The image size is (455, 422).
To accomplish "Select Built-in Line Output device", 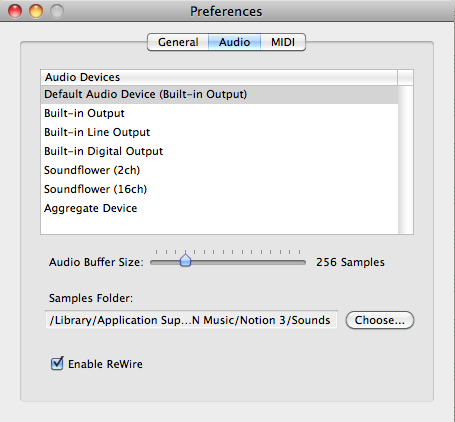I will pos(219,132).
